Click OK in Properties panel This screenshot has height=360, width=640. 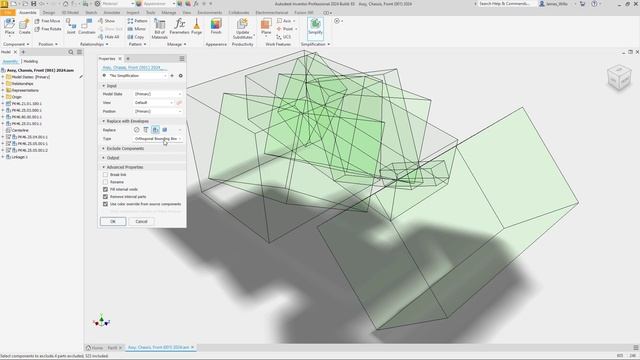click(x=113, y=222)
